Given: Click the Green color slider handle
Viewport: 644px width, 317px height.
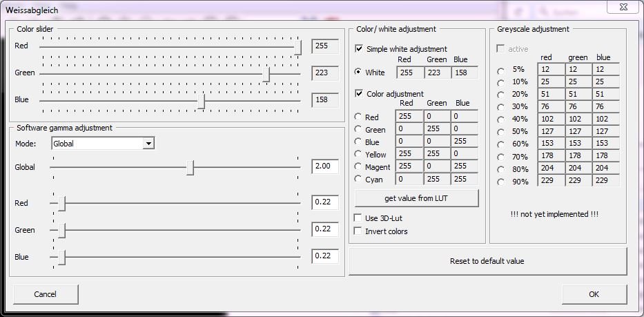Looking at the screenshot, I should pos(266,74).
